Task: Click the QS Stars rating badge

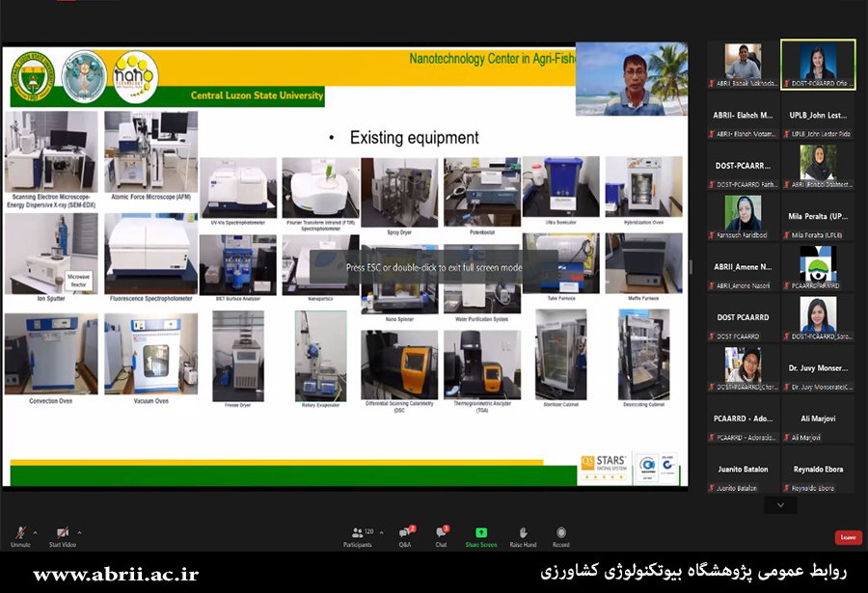Action: [x=604, y=470]
